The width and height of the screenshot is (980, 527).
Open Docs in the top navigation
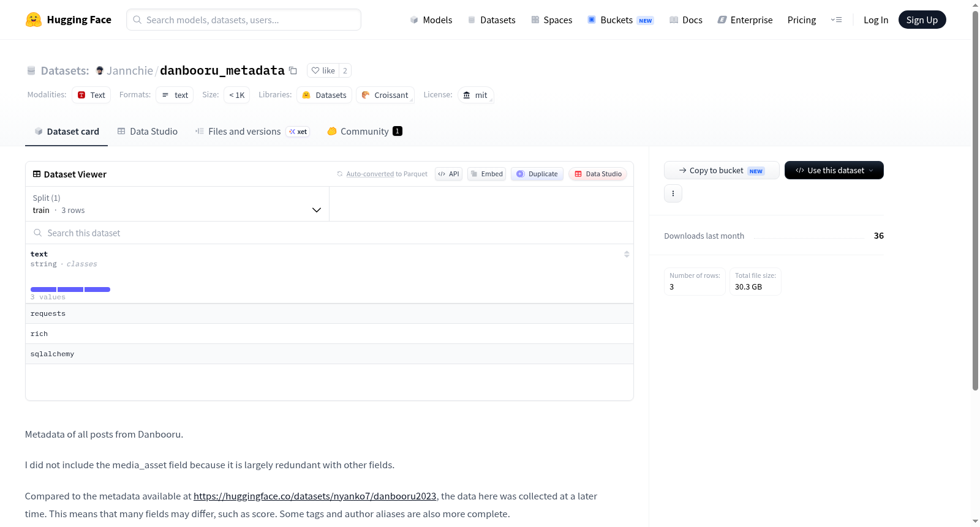coord(686,20)
